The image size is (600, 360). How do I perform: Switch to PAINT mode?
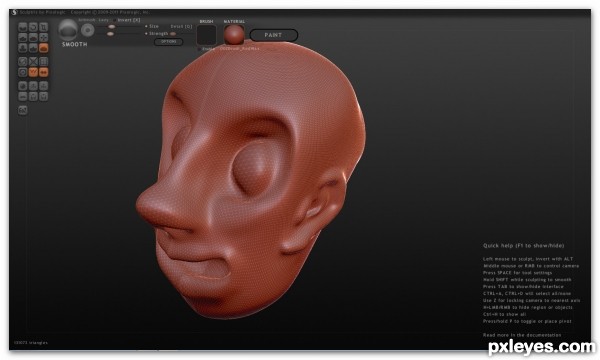coord(274,35)
